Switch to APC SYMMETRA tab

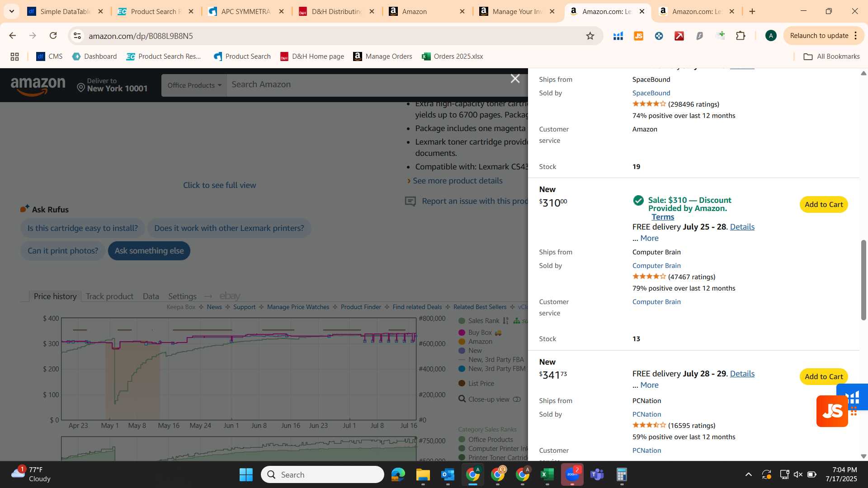click(x=245, y=11)
